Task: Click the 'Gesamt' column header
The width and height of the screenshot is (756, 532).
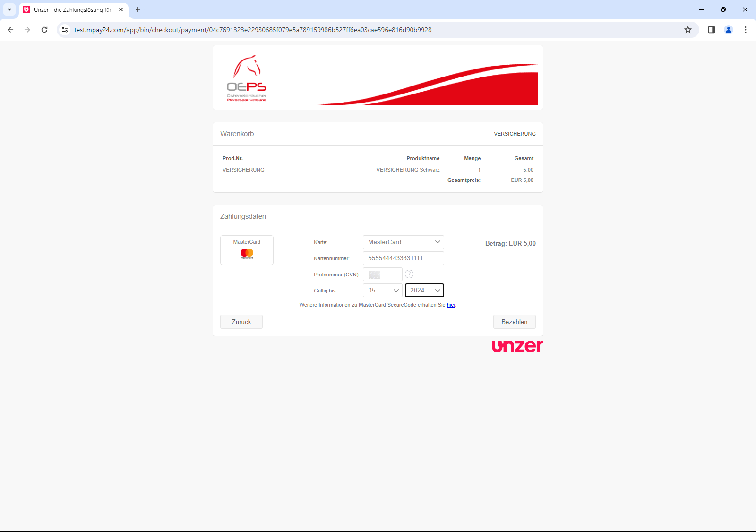Action: [x=524, y=158]
